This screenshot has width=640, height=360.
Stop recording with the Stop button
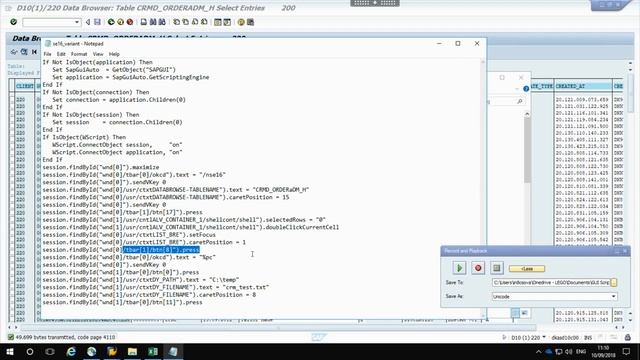[x=497, y=268]
